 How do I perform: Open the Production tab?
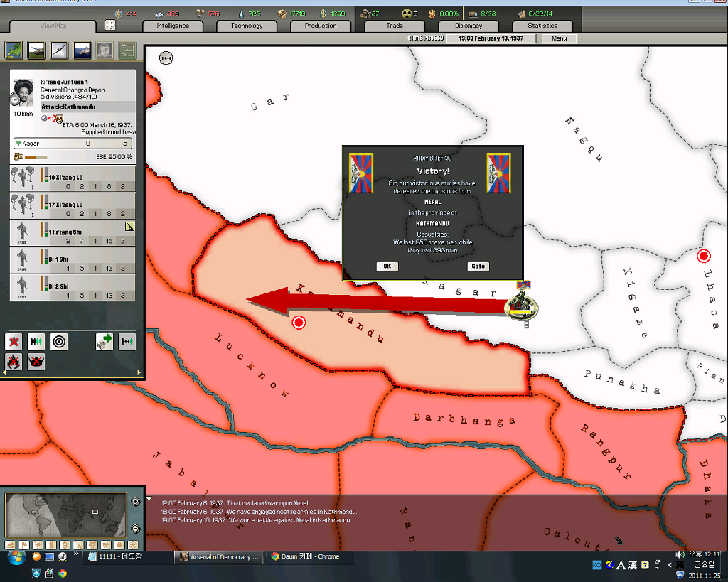pos(321,26)
